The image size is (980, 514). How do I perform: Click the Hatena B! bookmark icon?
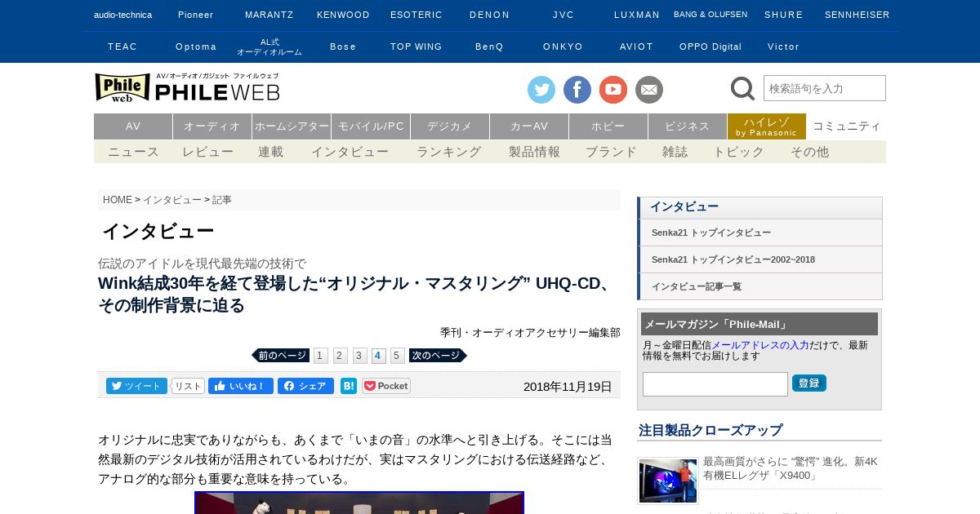pos(349,386)
